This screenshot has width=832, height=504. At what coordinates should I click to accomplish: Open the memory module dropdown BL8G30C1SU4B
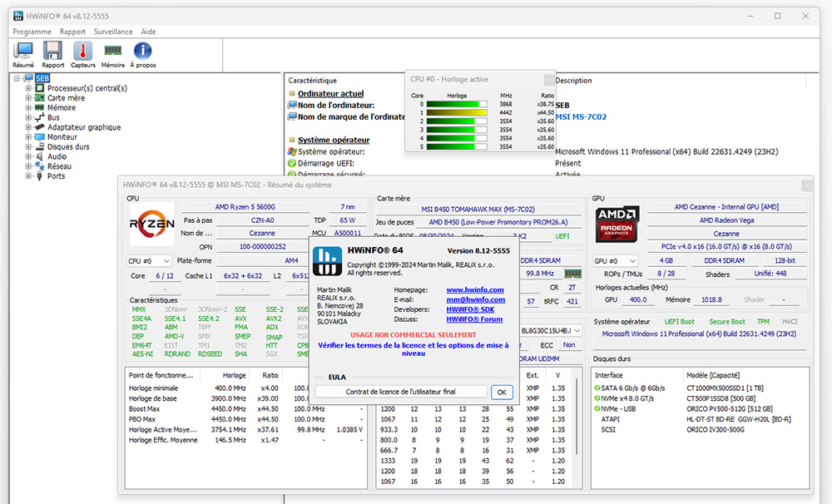(550, 330)
